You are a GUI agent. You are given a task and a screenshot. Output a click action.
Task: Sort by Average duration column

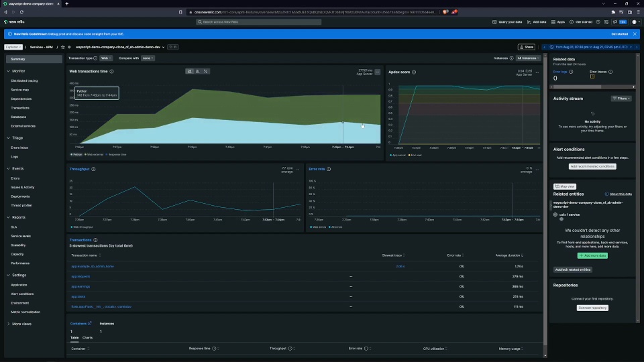[x=509, y=255]
